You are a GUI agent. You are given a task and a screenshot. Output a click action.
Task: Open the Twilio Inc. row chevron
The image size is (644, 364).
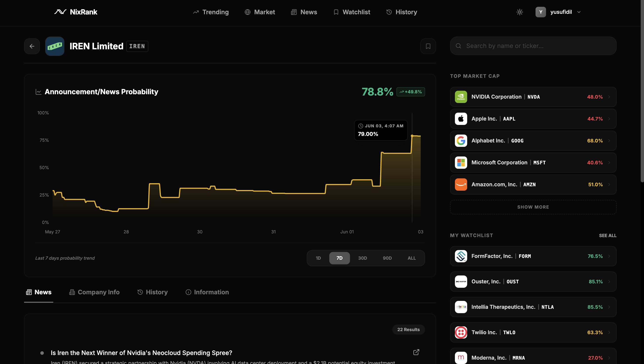tap(609, 332)
